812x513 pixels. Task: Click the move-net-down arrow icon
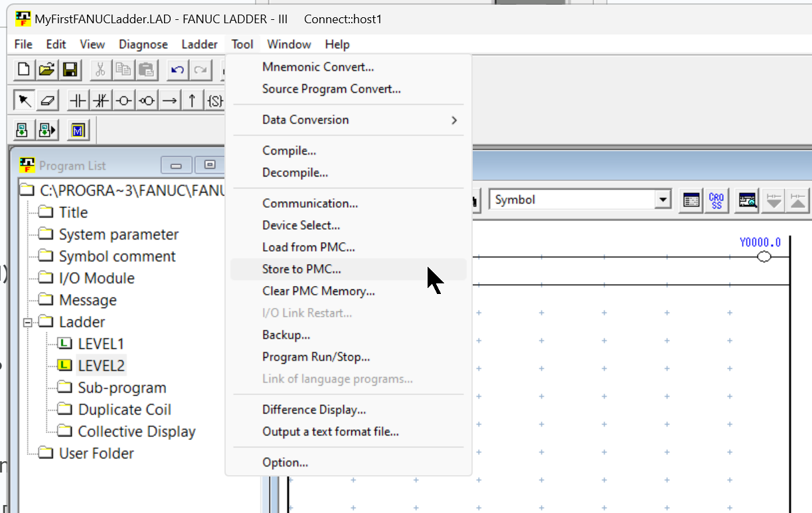click(x=773, y=200)
